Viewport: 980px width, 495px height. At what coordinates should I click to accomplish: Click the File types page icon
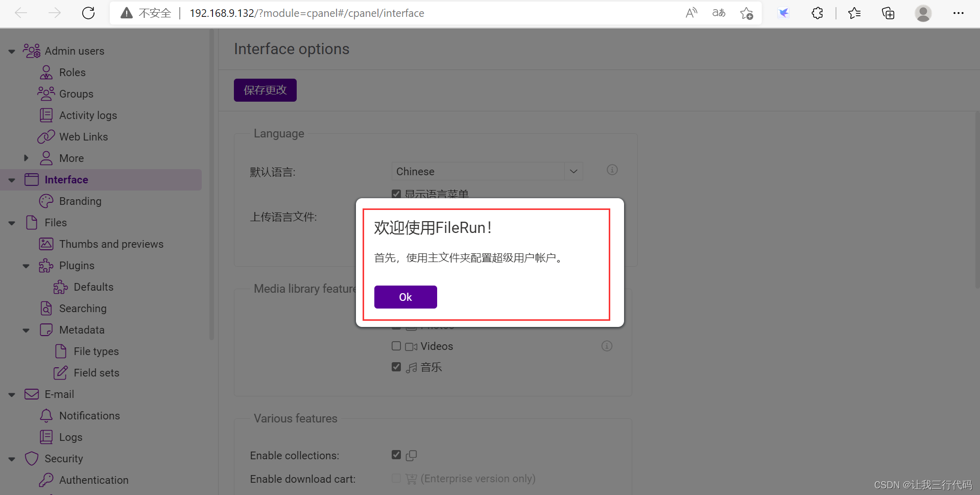(60, 351)
